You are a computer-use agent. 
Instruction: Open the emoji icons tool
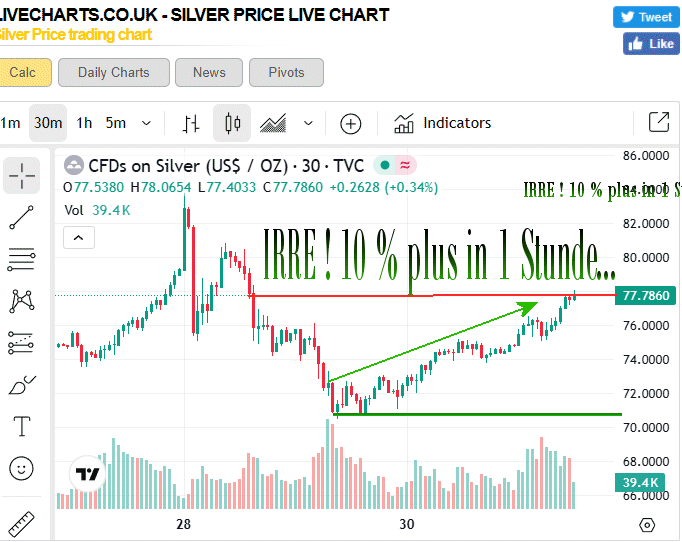click(21, 468)
